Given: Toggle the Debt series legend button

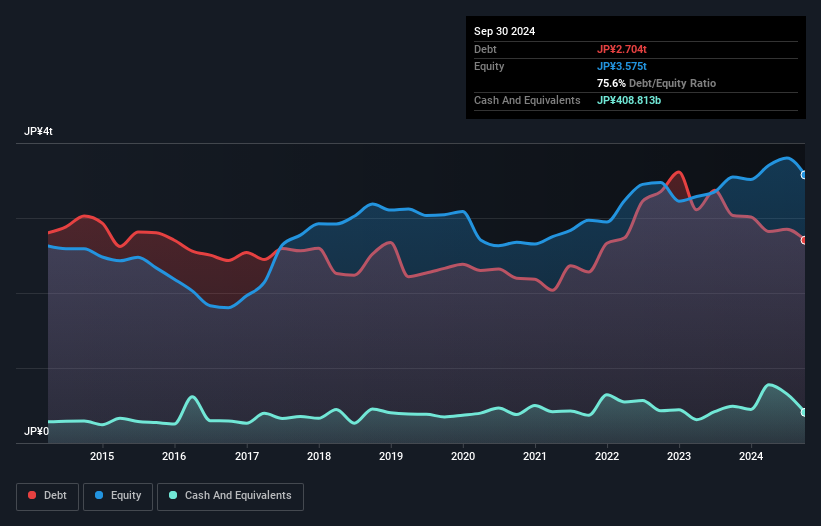Looking at the screenshot, I should tap(48, 496).
